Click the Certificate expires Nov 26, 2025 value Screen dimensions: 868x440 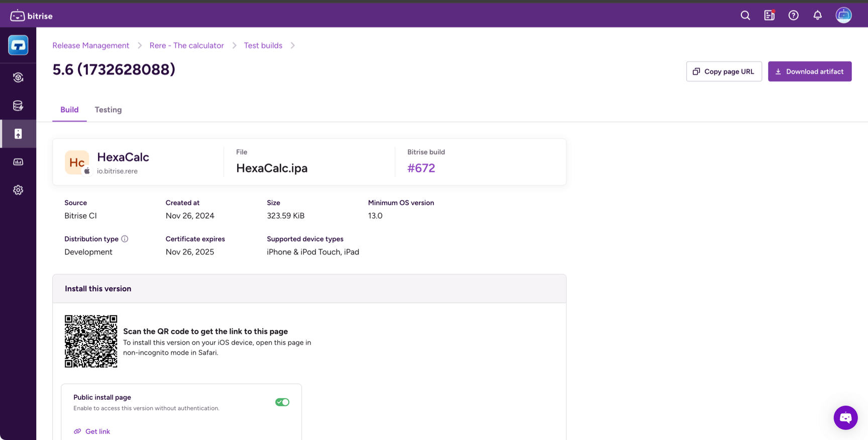click(190, 252)
